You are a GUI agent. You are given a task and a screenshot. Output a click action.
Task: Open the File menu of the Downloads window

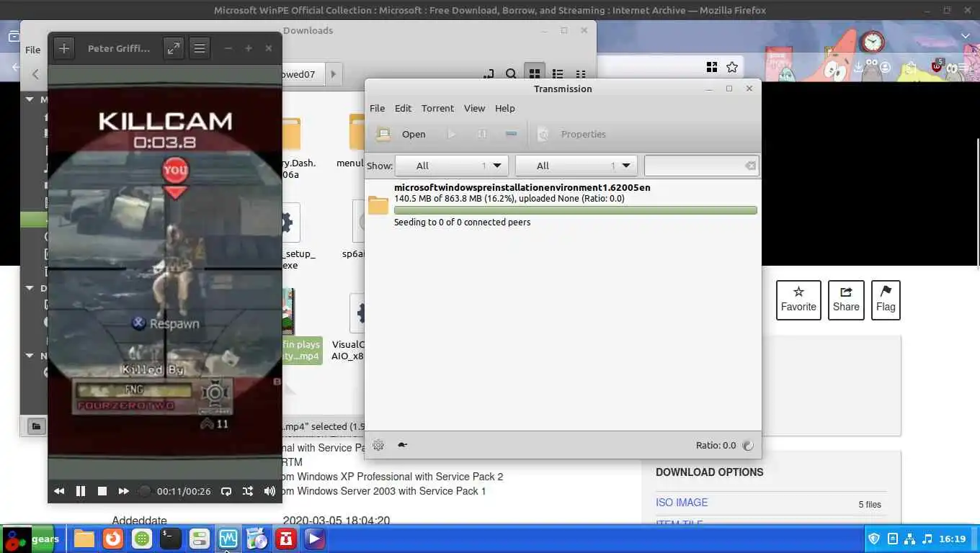click(32, 50)
